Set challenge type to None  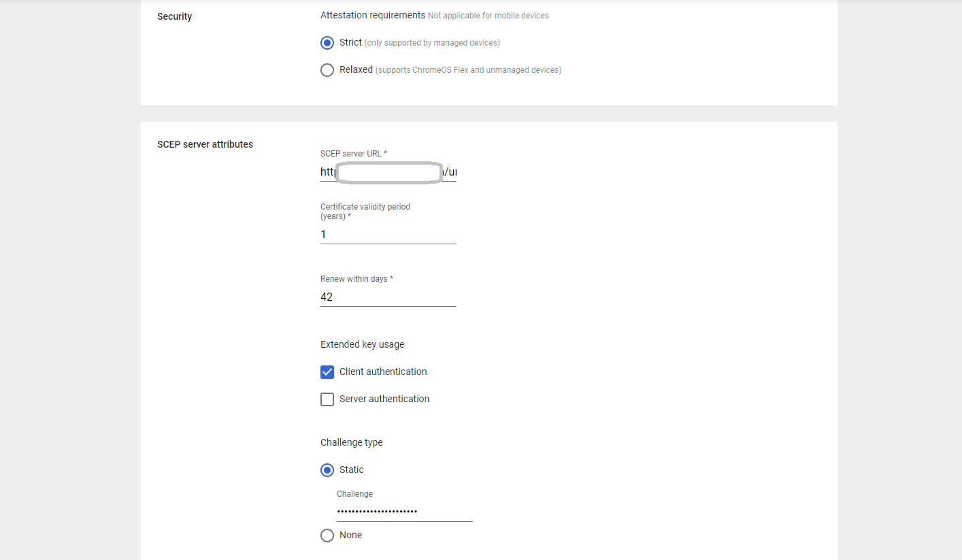pos(327,536)
